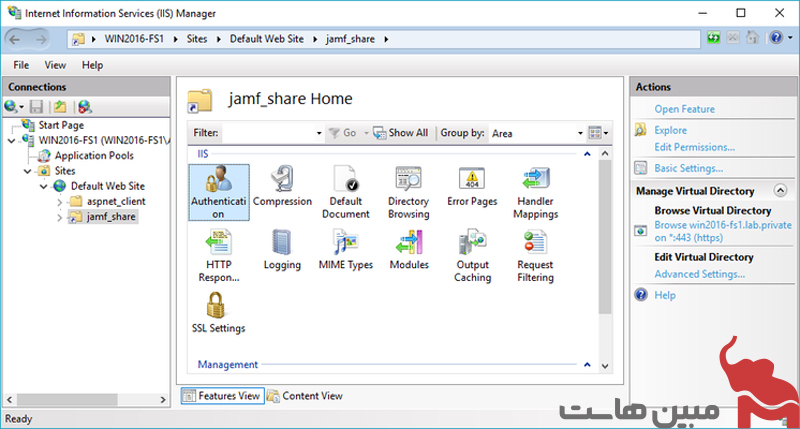The image size is (800, 429).
Task: Open the MIME Types feature
Action: 345,249
